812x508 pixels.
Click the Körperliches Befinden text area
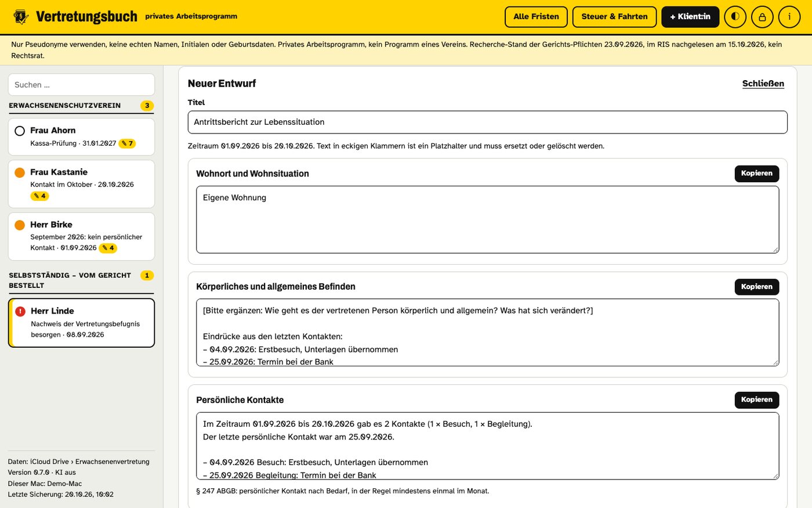pyautogui.click(x=487, y=333)
